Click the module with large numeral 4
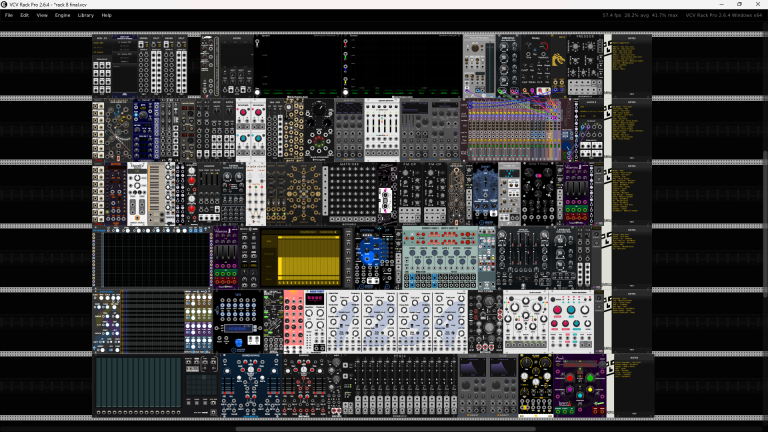The width and height of the screenshot is (768, 432). [x=450, y=322]
